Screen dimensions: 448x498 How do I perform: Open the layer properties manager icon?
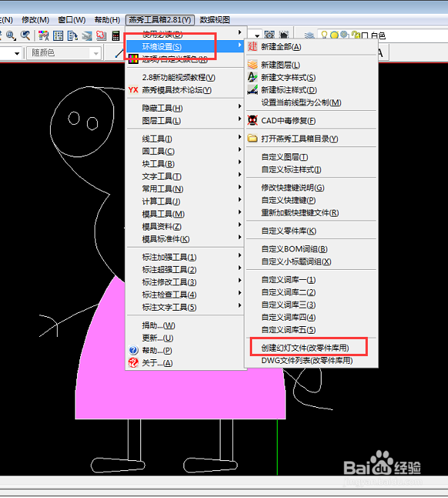click(x=309, y=35)
